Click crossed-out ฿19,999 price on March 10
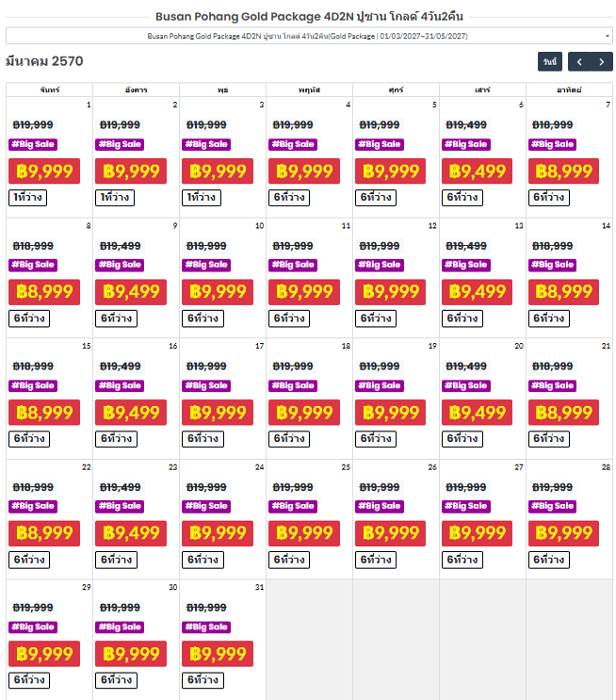Screen dimensions: 616x700 [x=206, y=246]
